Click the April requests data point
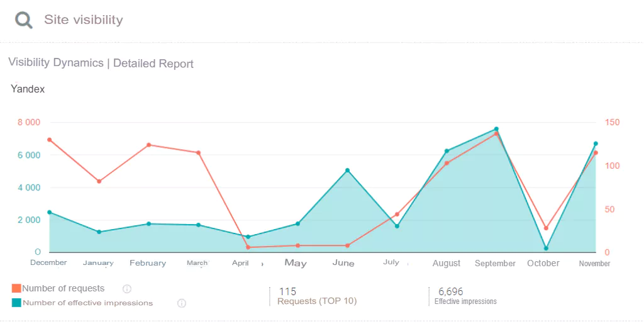The height and width of the screenshot is (326, 644). [248, 247]
